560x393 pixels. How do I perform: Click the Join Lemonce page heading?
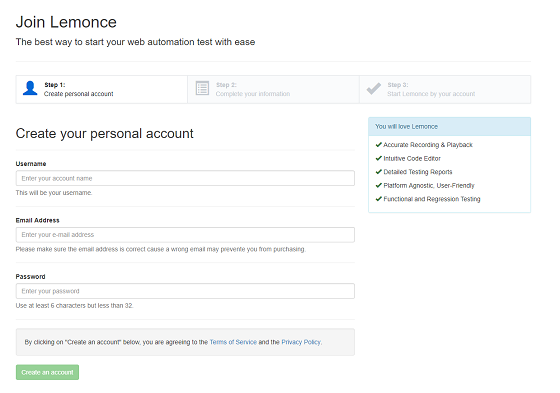click(x=66, y=22)
